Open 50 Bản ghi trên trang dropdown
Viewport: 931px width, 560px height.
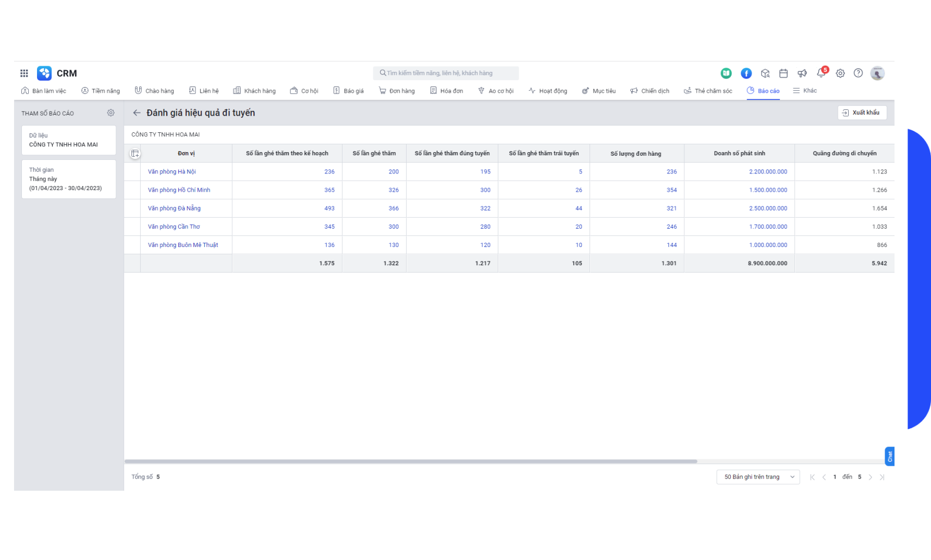758,477
